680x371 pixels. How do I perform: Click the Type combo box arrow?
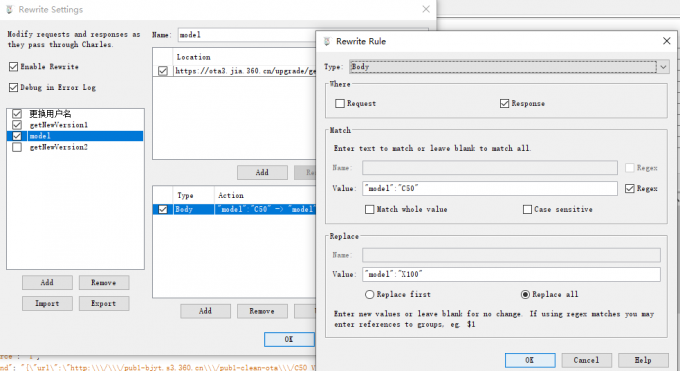pyautogui.click(x=663, y=67)
